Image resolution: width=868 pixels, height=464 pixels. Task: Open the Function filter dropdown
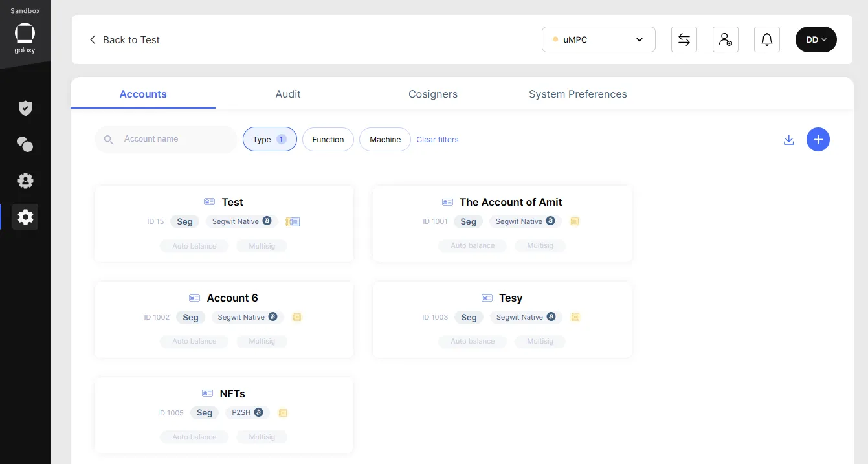tap(328, 139)
